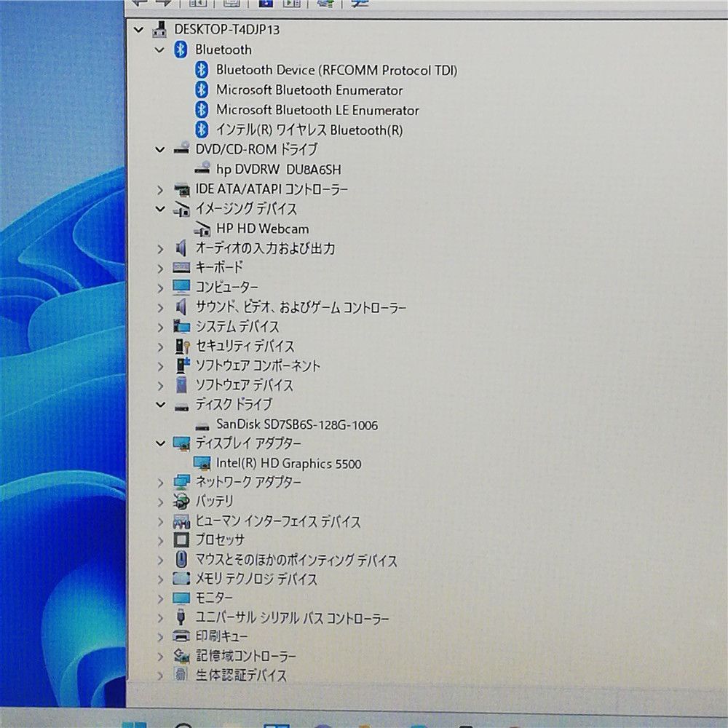Collapse the DESKTOP-T4DJP13 root node
Image resolution: width=728 pixels, height=728 pixels.
[138, 30]
